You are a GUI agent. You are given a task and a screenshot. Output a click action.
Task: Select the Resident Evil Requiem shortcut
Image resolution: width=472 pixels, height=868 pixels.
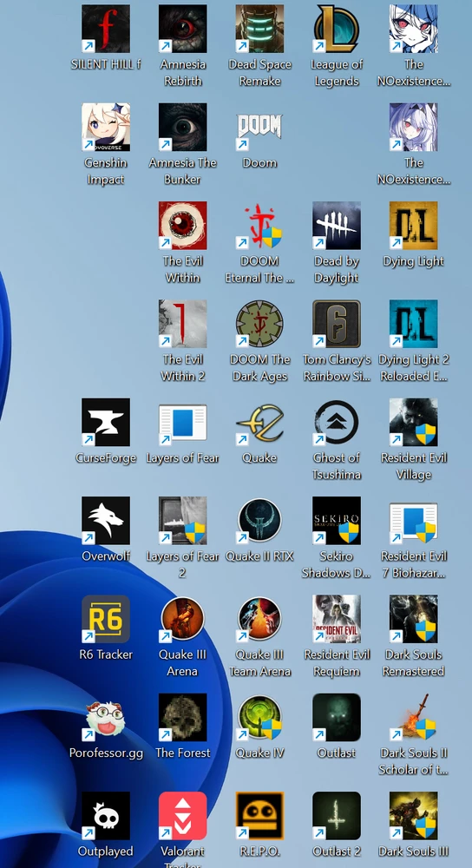(337, 619)
